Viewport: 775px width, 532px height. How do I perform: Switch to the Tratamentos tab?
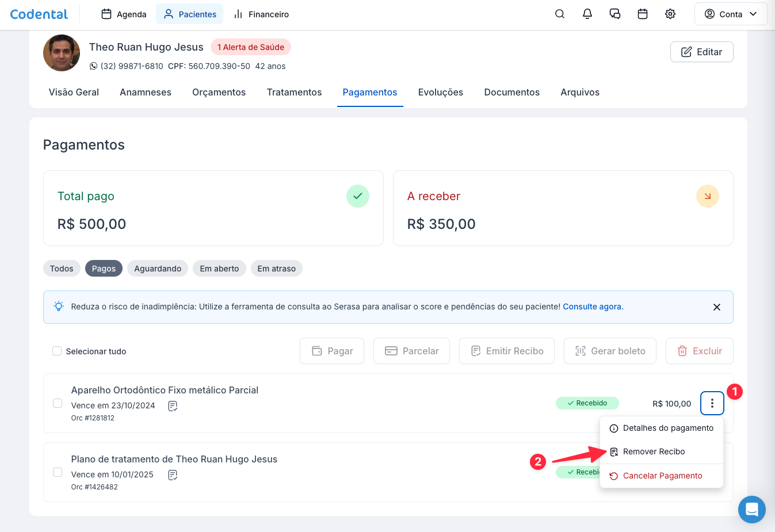point(294,92)
